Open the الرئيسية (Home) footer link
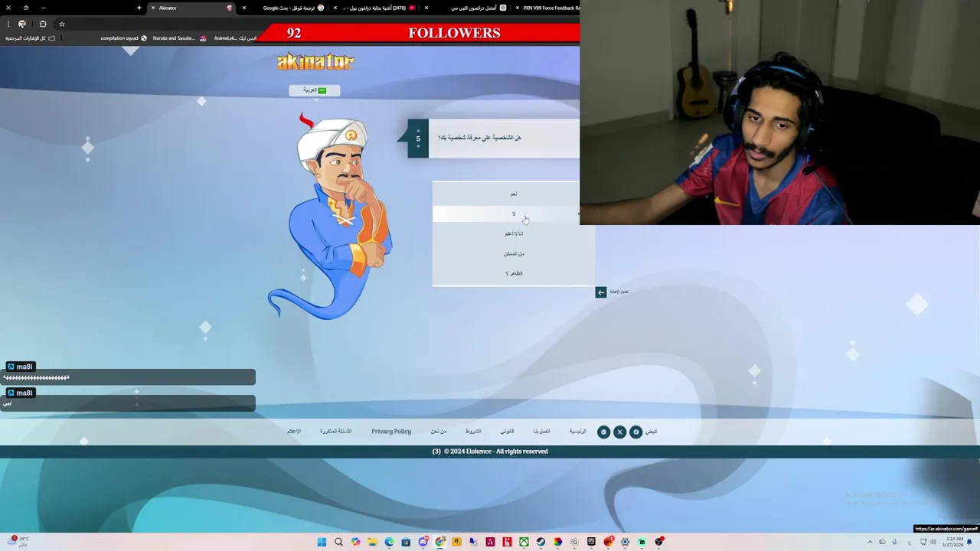 coord(577,432)
